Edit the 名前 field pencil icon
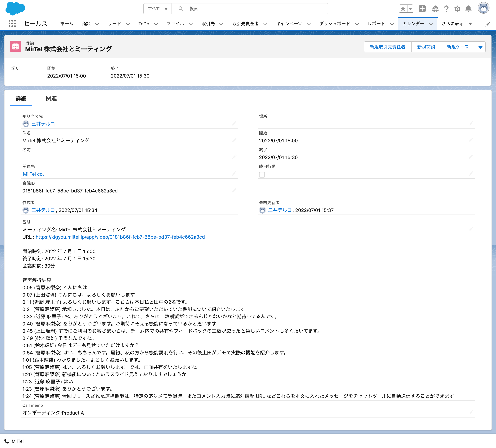 234,157
